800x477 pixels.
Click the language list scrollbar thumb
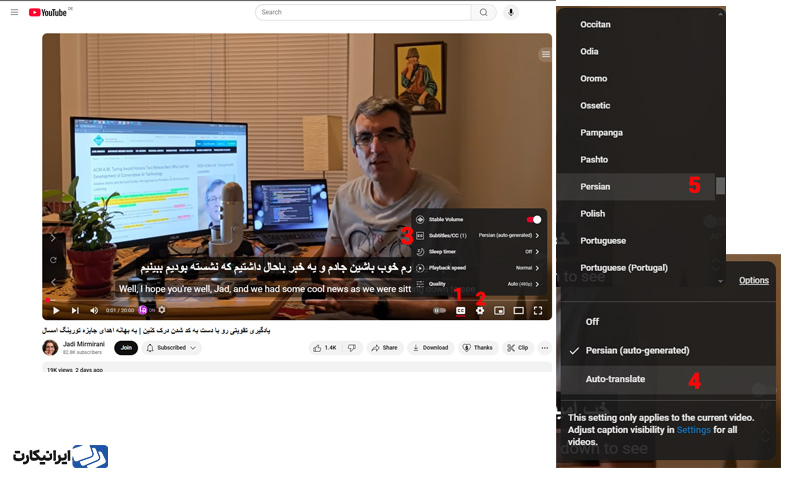coord(720,186)
